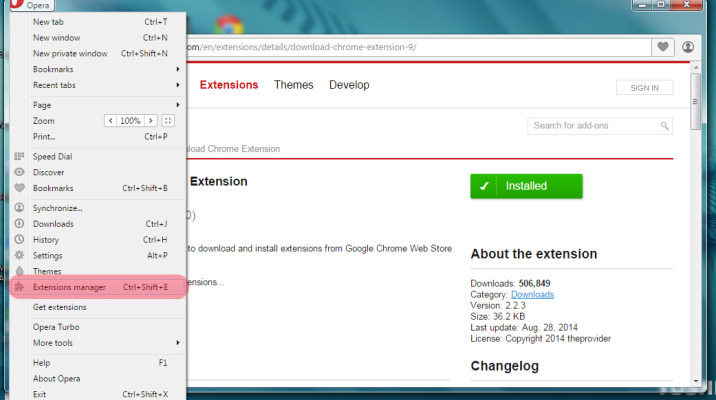Click the Search for add-ons field
The height and width of the screenshot is (400, 716).
[x=590, y=126]
